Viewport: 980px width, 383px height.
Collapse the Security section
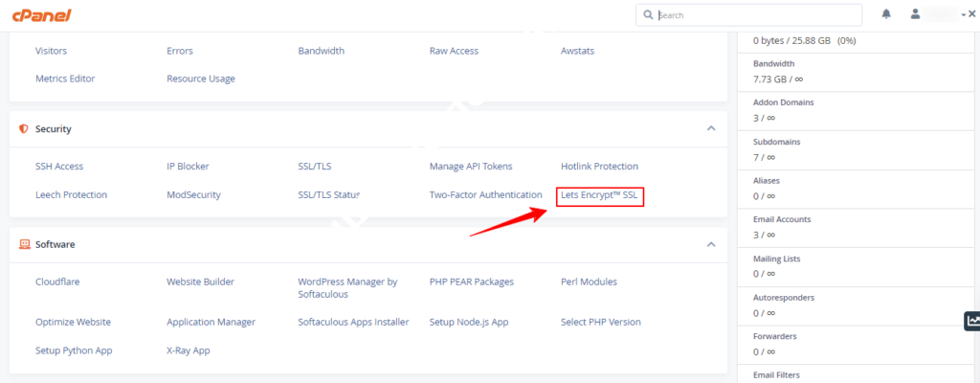710,128
